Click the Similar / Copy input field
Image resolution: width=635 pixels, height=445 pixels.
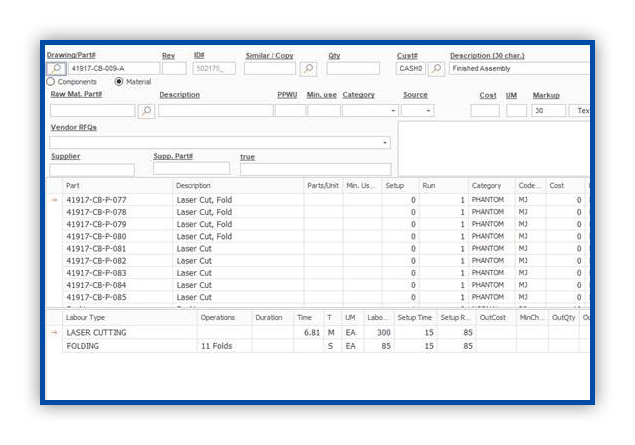[x=270, y=68]
